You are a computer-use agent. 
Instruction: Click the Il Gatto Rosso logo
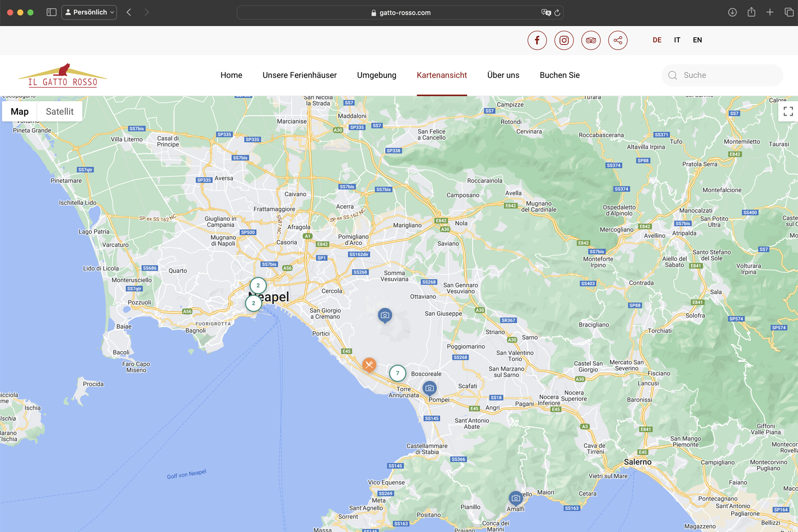(x=63, y=76)
